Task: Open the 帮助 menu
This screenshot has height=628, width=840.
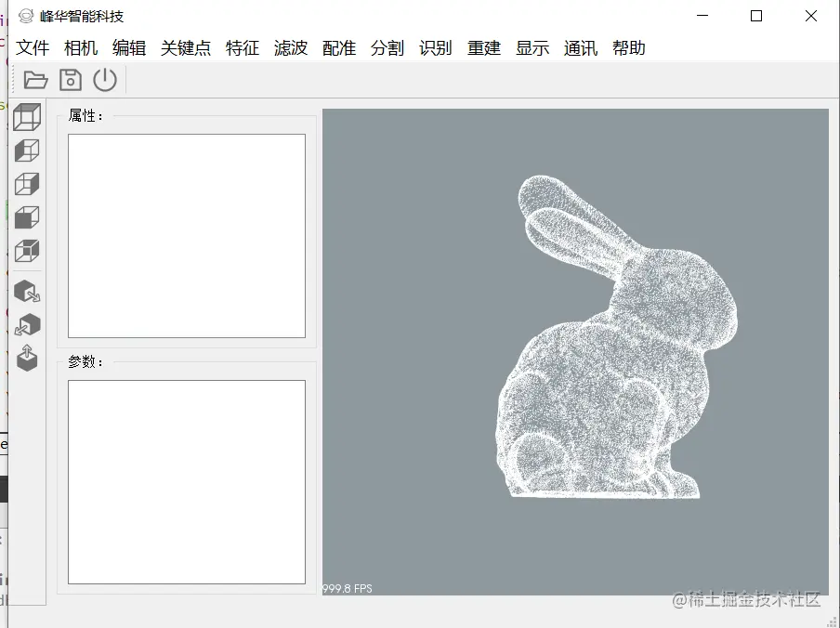Action: coord(628,48)
